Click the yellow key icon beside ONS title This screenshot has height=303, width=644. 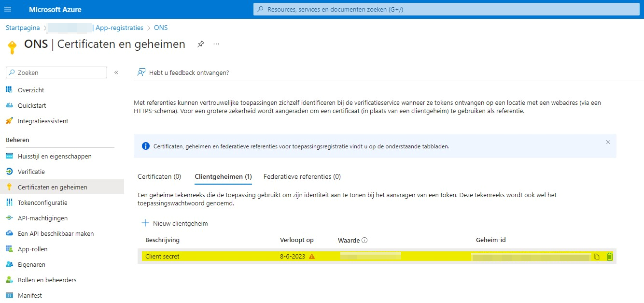(x=12, y=47)
